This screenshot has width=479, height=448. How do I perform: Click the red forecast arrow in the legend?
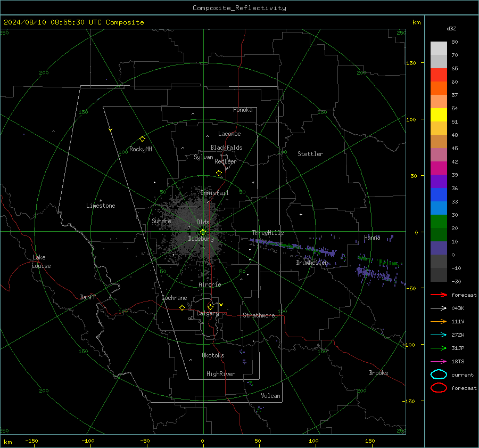coord(439,295)
